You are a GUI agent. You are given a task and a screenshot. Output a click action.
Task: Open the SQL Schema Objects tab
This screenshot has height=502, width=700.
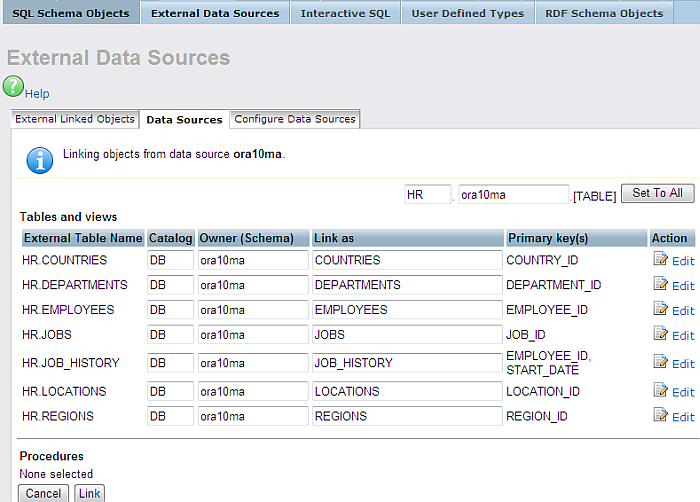click(x=70, y=13)
